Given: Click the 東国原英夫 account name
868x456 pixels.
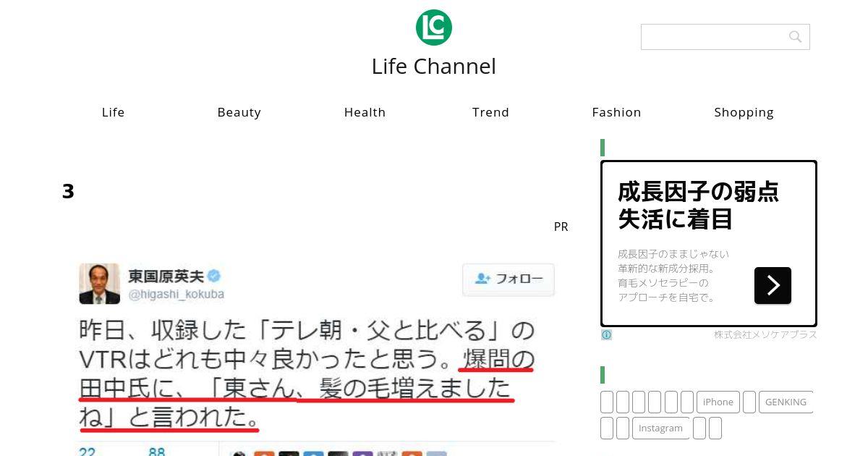Looking at the screenshot, I should 166,276.
